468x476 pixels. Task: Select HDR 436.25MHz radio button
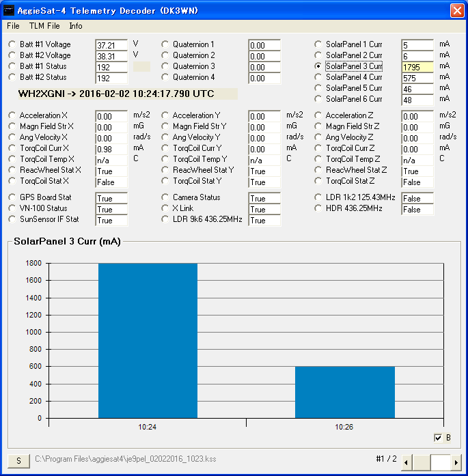318,208
